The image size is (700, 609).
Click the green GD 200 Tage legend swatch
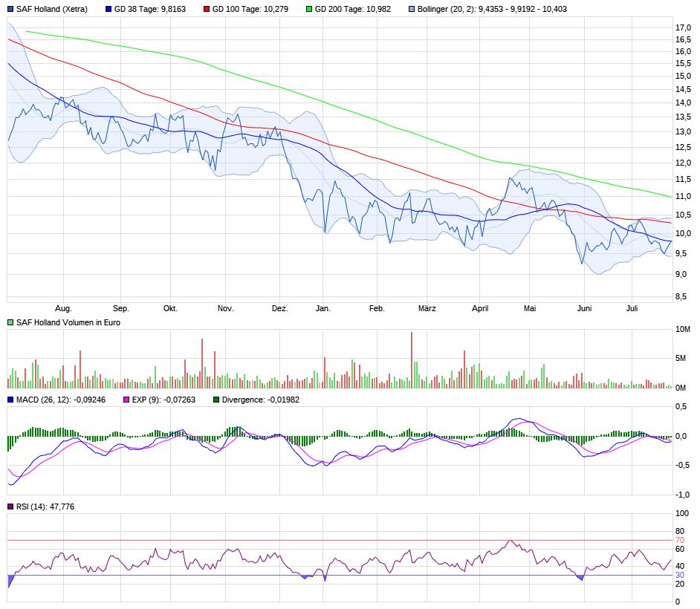point(309,10)
